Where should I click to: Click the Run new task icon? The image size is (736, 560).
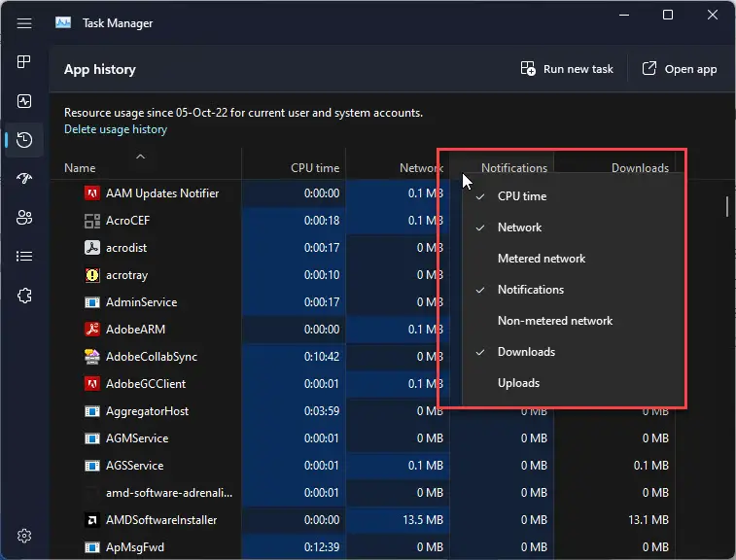click(528, 68)
